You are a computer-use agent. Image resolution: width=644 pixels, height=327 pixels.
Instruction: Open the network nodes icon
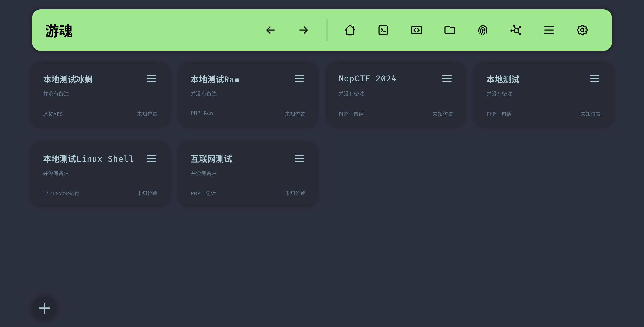coord(516,30)
